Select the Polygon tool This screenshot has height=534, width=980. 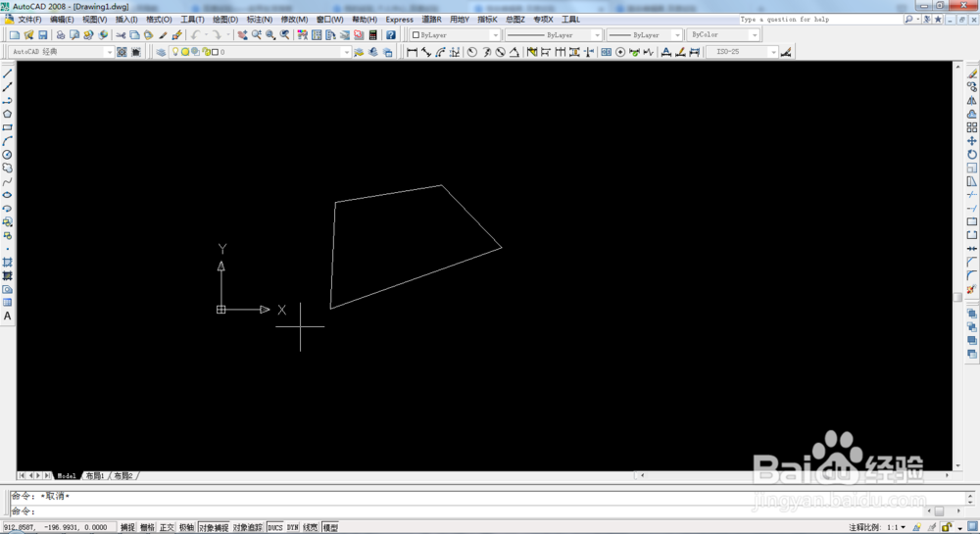coord(8,114)
